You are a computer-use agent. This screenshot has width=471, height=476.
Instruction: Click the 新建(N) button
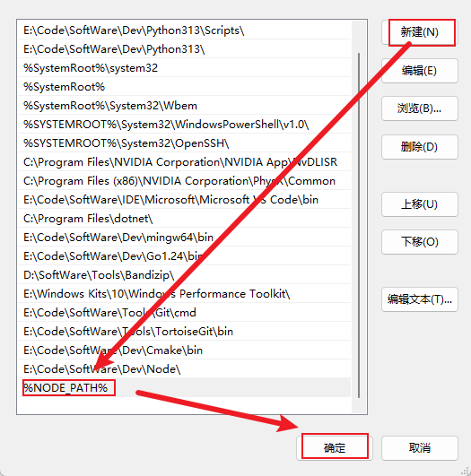click(x=419, y=32)
